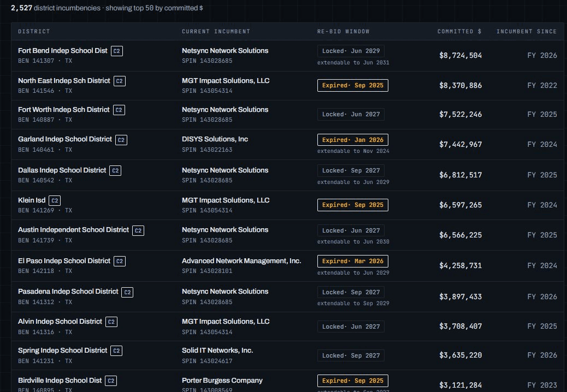Click the C2 tag on Austin Independent School District
The height and width of the screenshot is (392, 567).
(138, 230)
